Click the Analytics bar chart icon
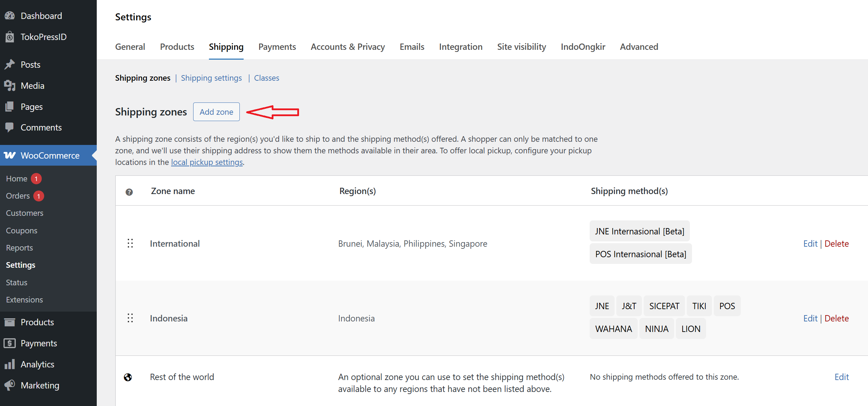The image size is (868, 406). coord(10,364)
